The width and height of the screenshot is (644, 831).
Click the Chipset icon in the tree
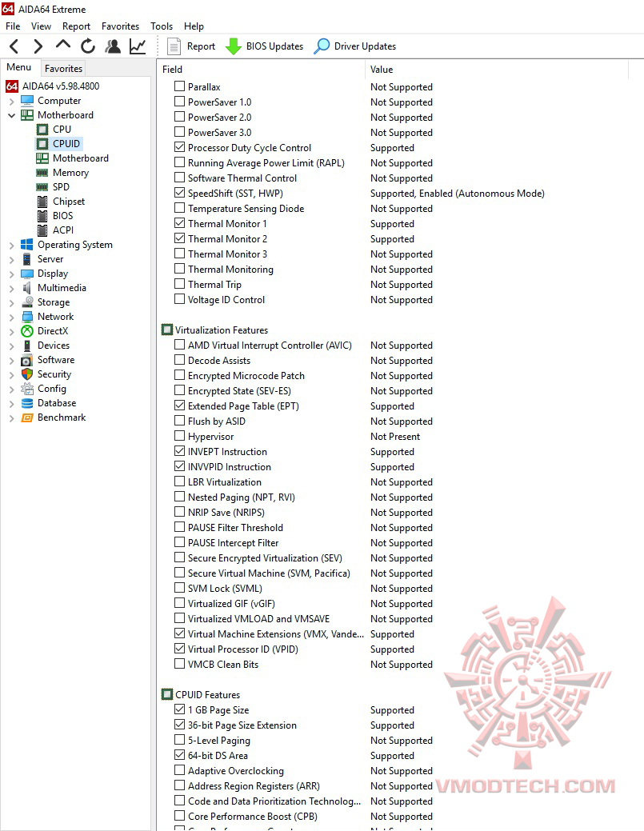42,202
